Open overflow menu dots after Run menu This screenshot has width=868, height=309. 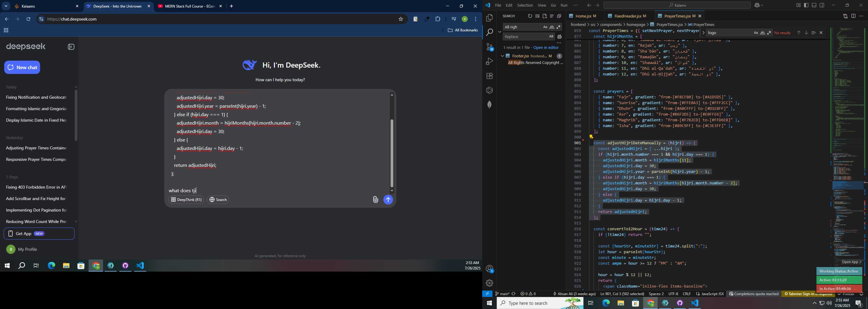(576, 5)
